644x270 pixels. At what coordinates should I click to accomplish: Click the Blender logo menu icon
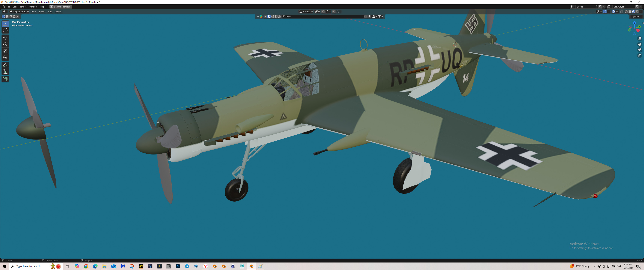click(3, 7)
